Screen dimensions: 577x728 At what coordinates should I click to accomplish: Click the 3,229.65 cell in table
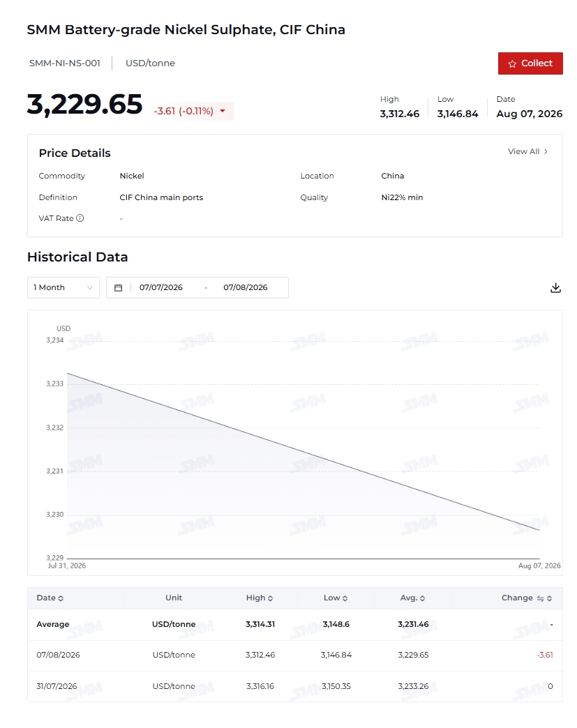point(413,655)
